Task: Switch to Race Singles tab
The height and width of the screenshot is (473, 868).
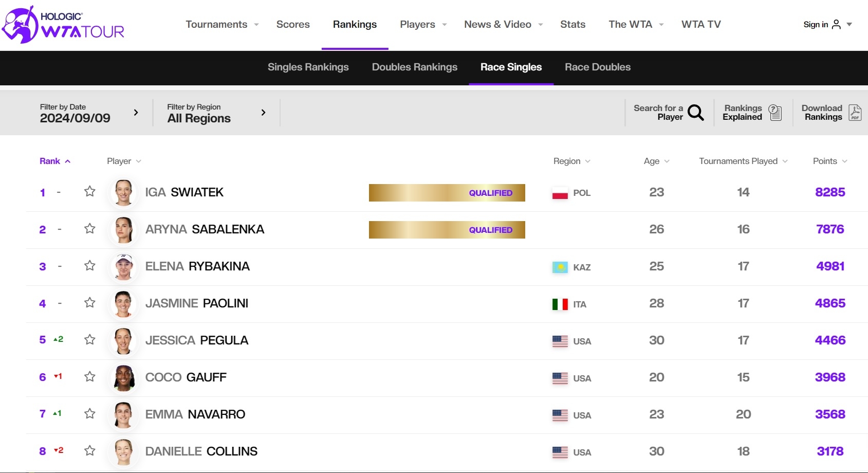Action: coord(511,67)
